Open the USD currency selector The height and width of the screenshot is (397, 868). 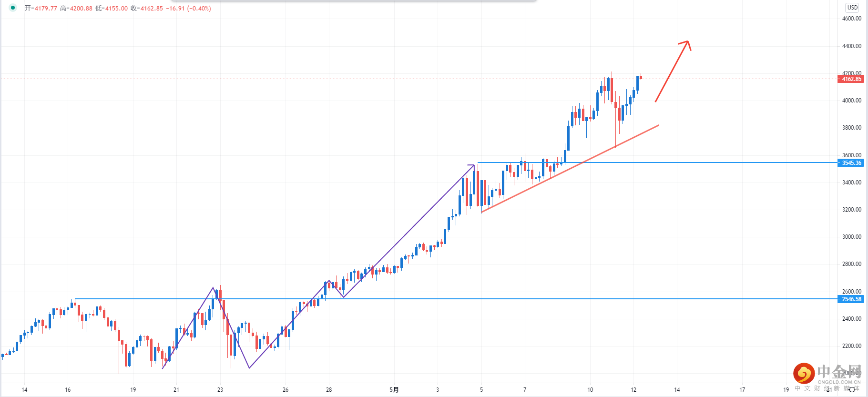click(852, 8)
